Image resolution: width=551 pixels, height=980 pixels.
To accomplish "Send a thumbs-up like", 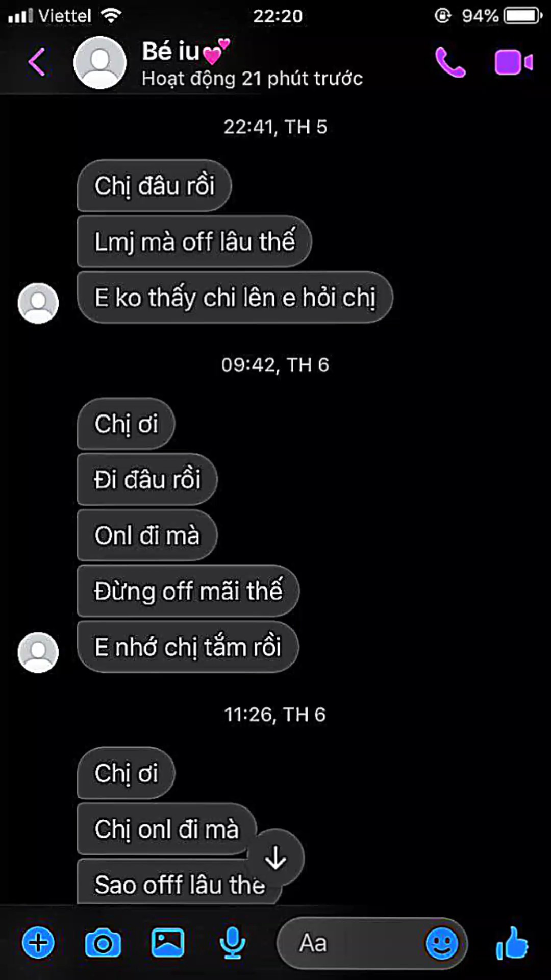I will [x=512, y=943].
